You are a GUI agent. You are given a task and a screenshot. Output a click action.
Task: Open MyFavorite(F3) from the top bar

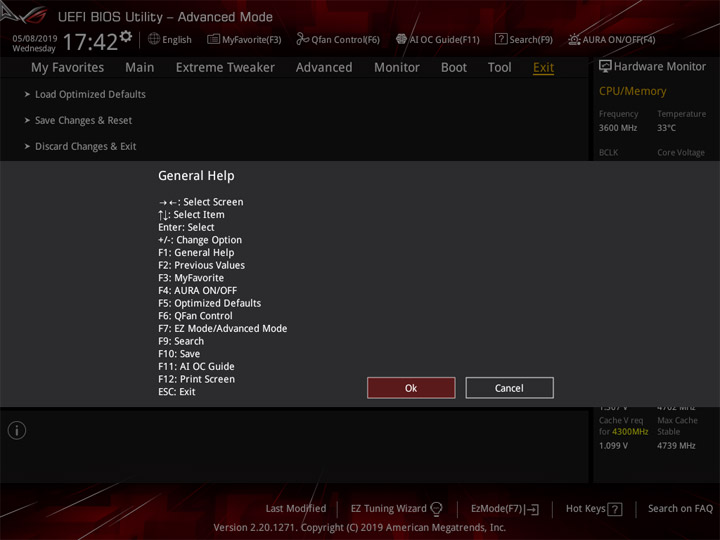click(244, 39)
